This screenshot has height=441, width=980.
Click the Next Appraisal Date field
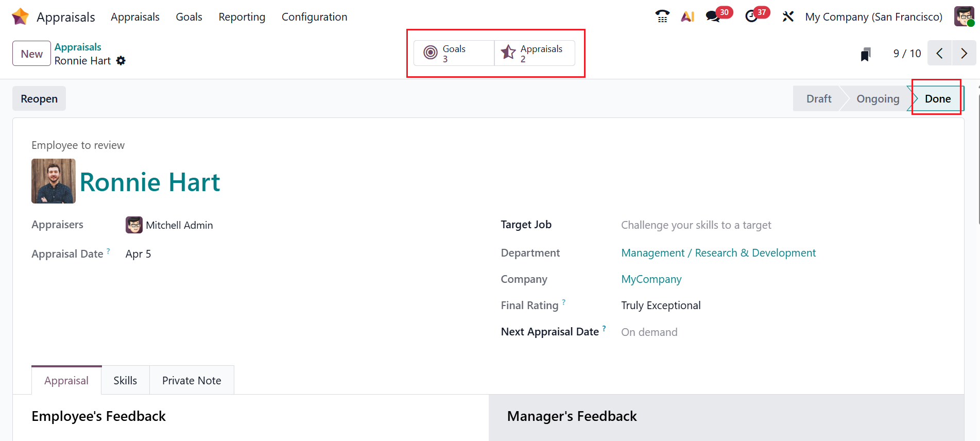pyautogui.click(x=649, y=332)
